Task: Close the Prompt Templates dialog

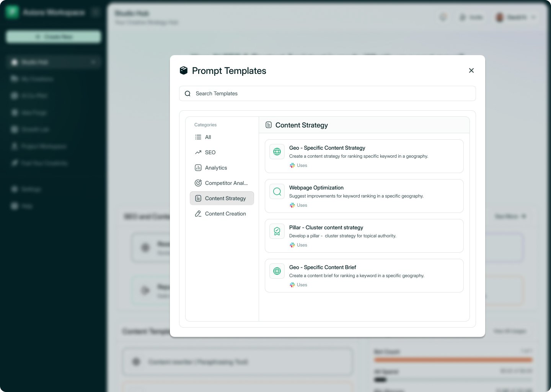Action: coord(471,70)
